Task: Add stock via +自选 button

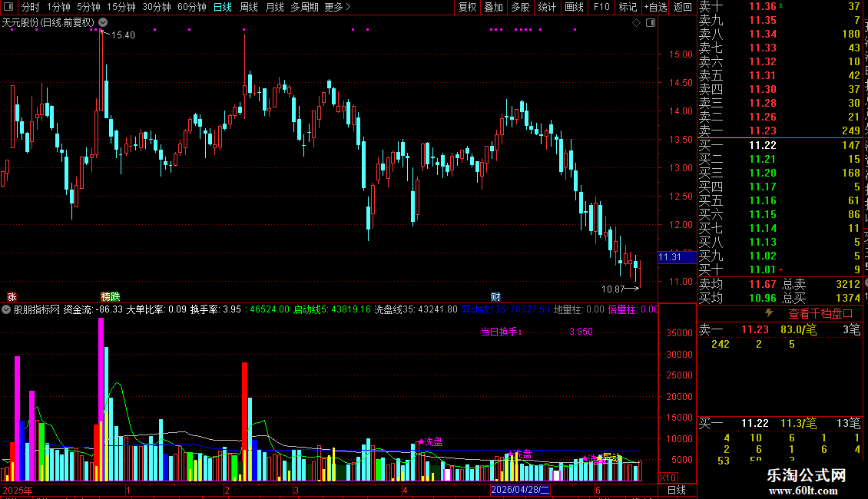Action: (655, 7)
